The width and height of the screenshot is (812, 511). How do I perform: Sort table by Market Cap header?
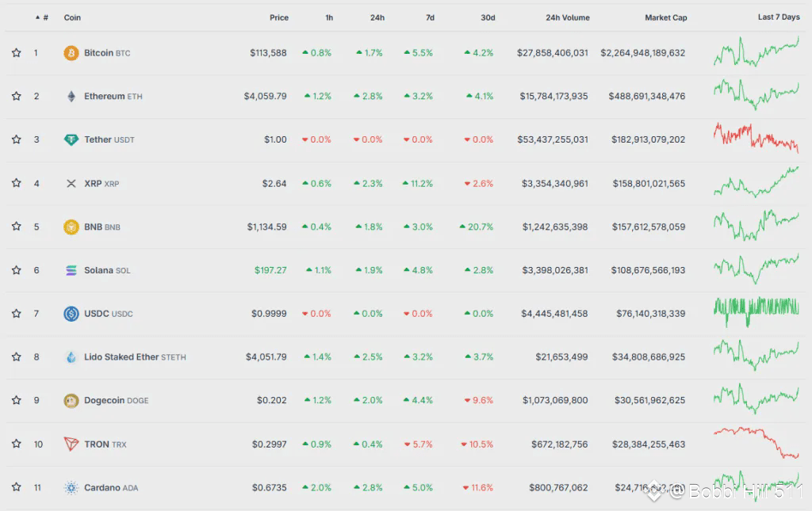pos(665,17)
